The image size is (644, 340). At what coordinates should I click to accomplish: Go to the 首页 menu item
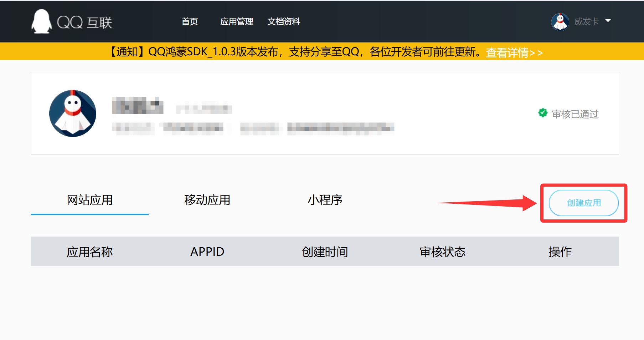190,22
